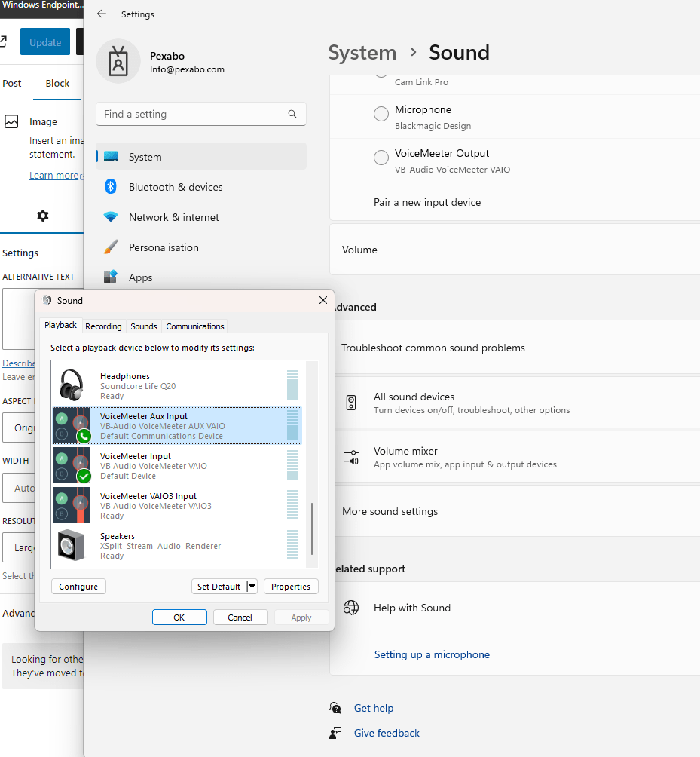700x757 pixels.
Task: Open the Personalisation category
Action: pos(201,247)
